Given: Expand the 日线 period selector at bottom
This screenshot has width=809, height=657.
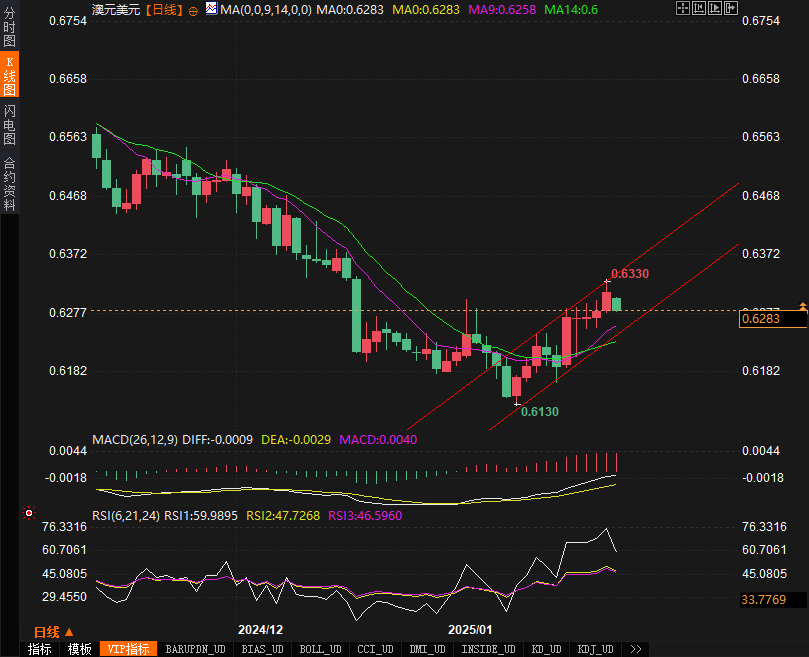Looking at the screenshot, I should tap(53, 632).
